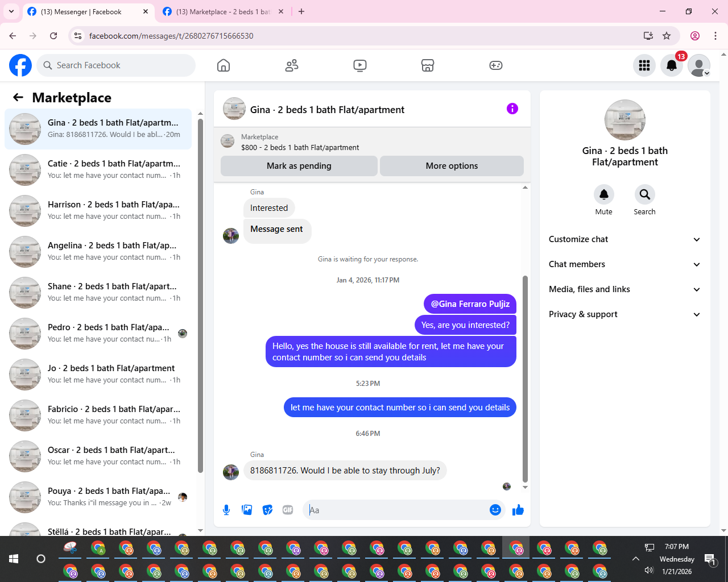Click the taskbar volume icon
The height and width of the screenshot is (582, 728).
coord(649,570)
